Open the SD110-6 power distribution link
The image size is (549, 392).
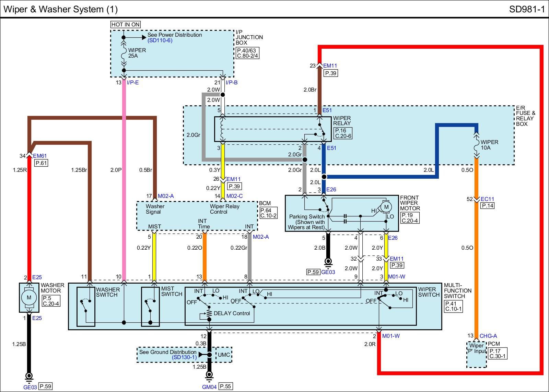160,40
